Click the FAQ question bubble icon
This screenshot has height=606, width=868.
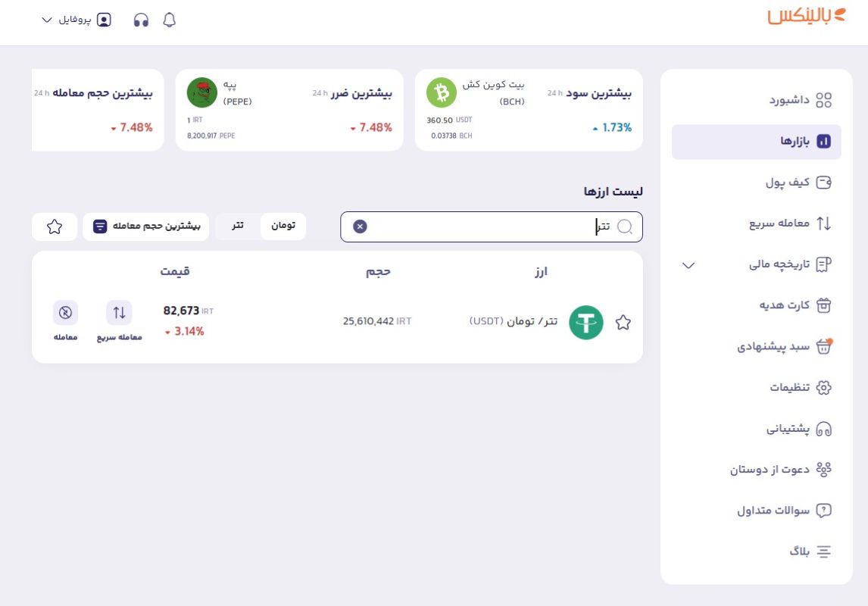[x=824, y=511]
